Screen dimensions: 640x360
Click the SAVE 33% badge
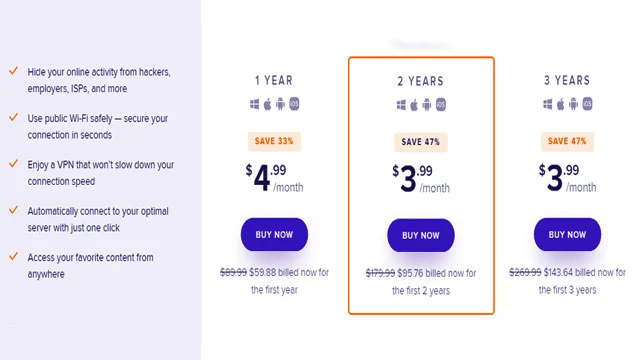pos(274,141)
